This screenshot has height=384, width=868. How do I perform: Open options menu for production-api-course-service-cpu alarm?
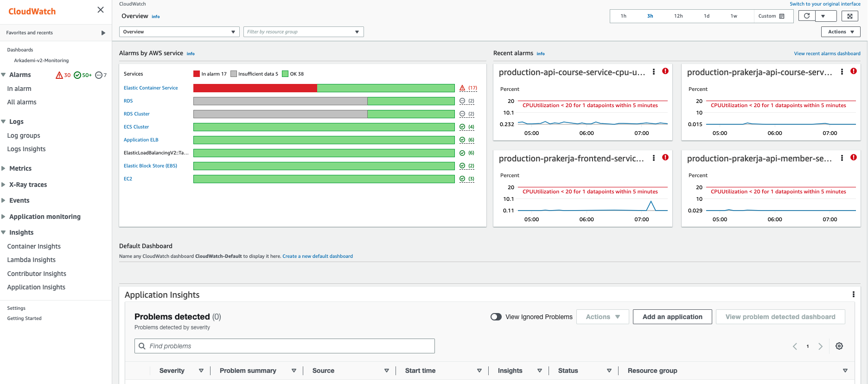pos(654,71)
